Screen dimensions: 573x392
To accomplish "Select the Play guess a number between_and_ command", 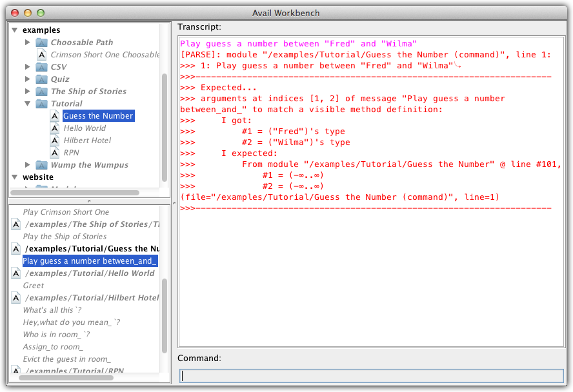I will click(x=90, y=261).
